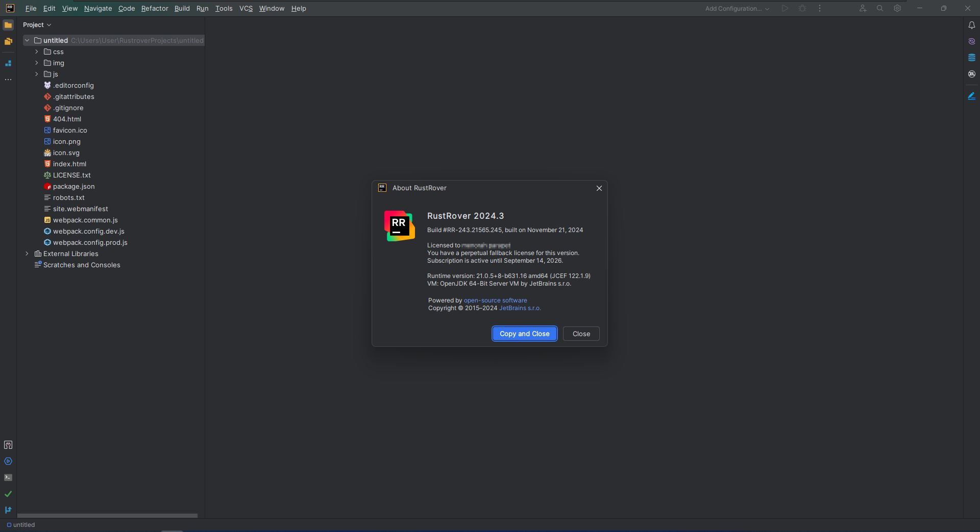
Task: Follow the JetBrains s.r.o. link
Action: click(520, 308)
